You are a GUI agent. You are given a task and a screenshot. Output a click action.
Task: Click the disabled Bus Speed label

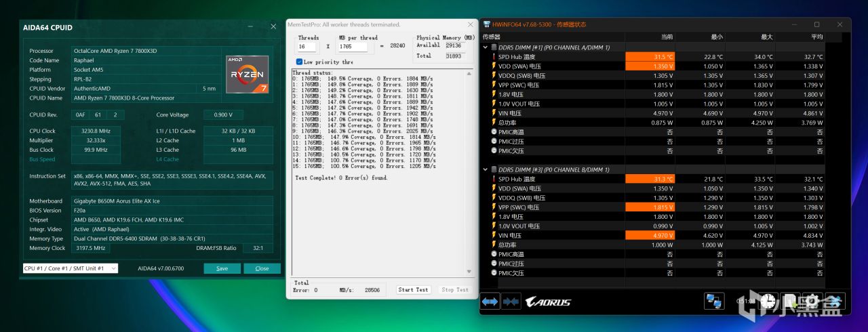pos(42,159)
